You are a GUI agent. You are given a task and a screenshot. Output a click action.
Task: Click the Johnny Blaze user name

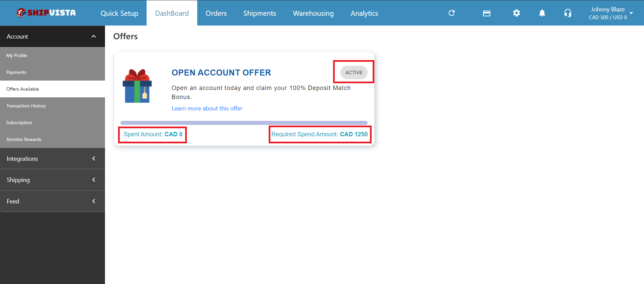tap(608, 9)
